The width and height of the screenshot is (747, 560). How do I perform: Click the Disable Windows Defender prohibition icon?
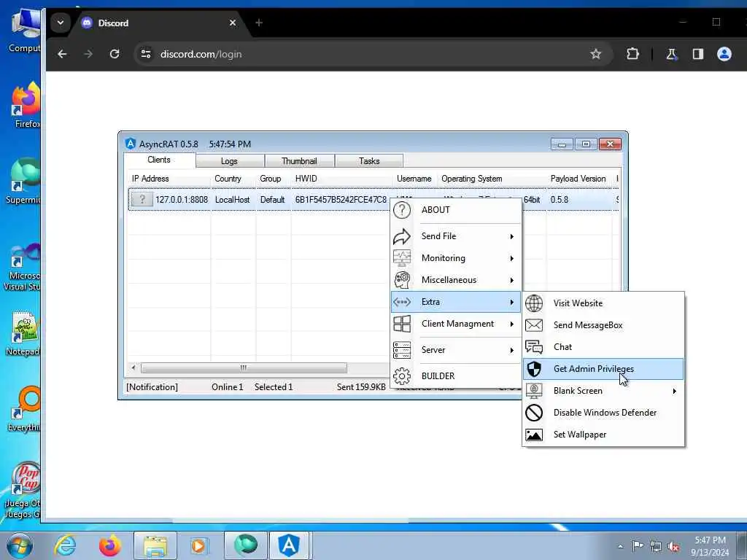click(533, 413)
